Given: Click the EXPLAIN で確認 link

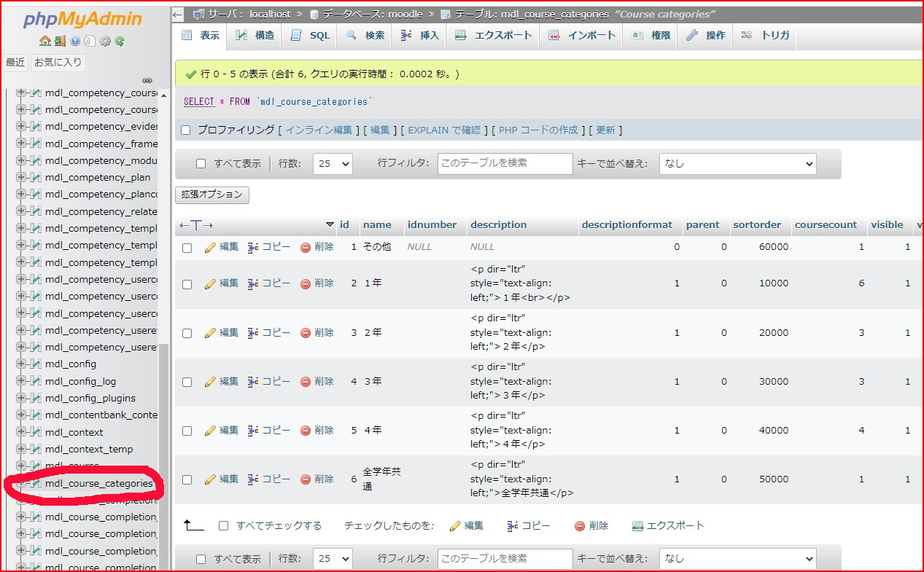Looking at the screenshot, I should [444, 130].
